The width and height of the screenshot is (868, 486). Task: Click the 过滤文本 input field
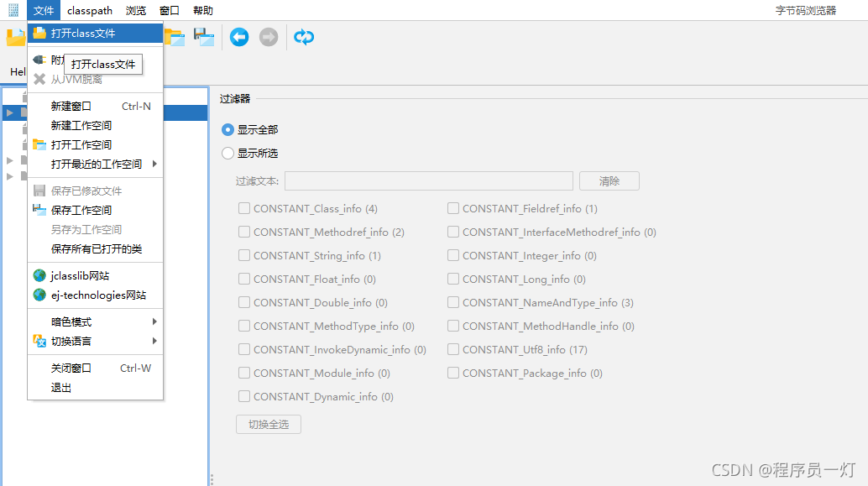429,181
